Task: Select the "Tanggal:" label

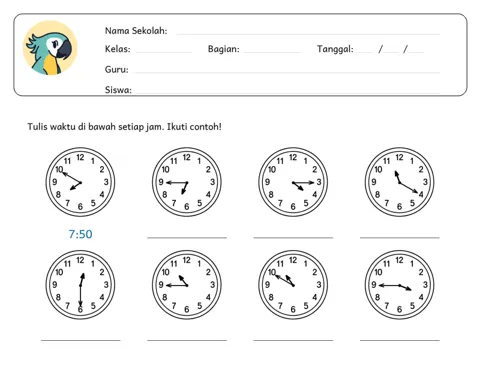Action: point(335,49)
